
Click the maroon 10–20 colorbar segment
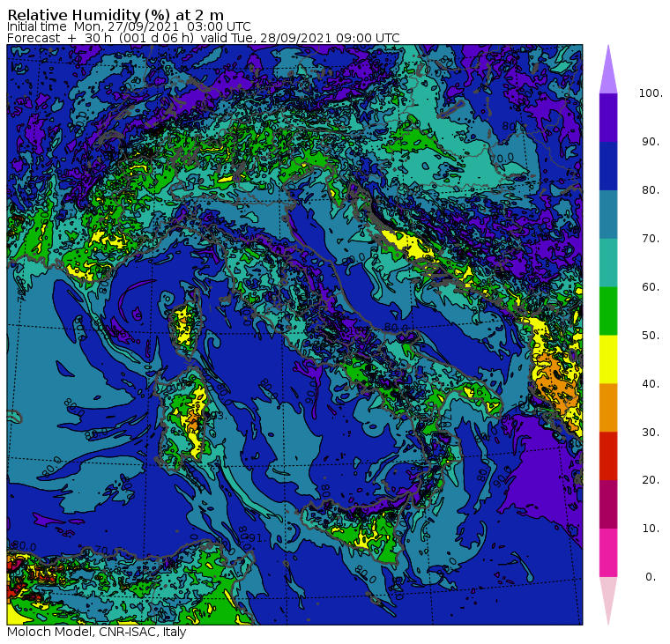pos(608,504)
